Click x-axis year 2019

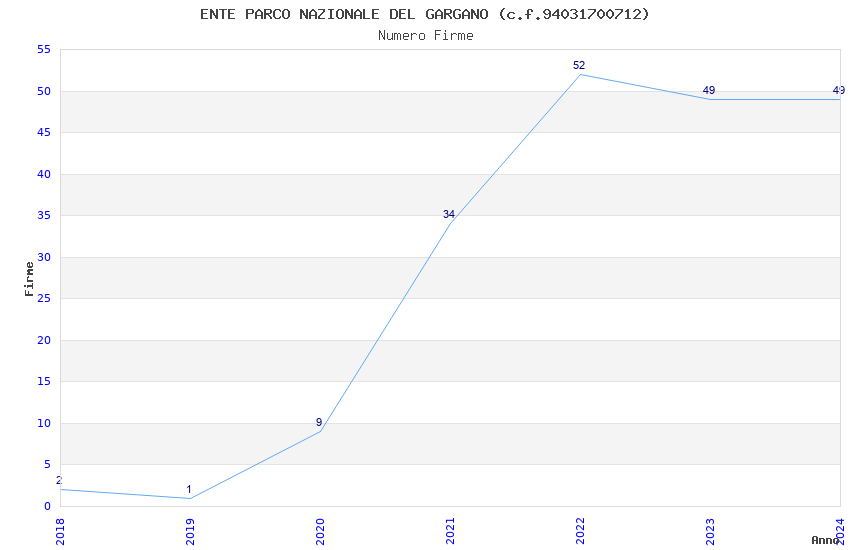(x=190, y=532)
